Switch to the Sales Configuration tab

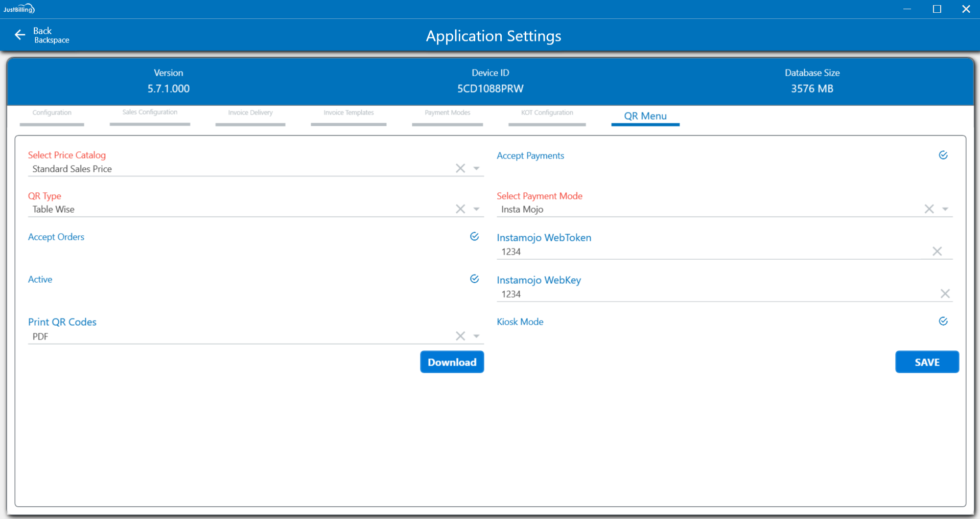coord(150,112)
